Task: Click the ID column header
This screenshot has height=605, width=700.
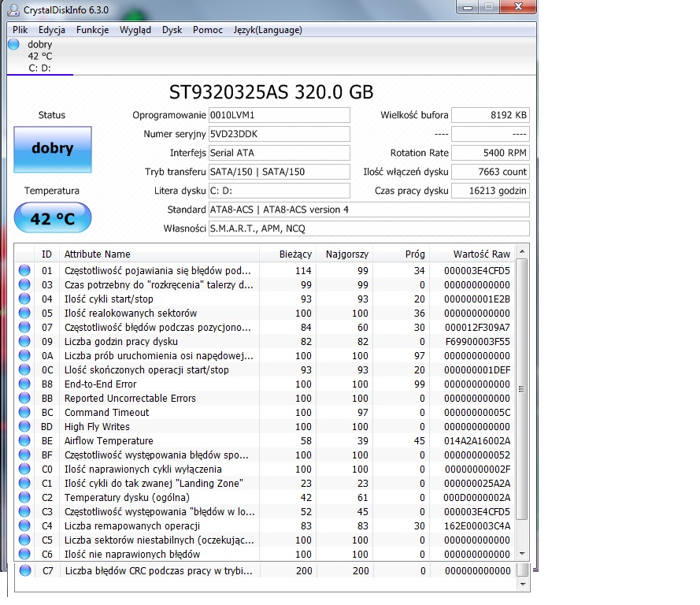Action: (x=46, y=254)
